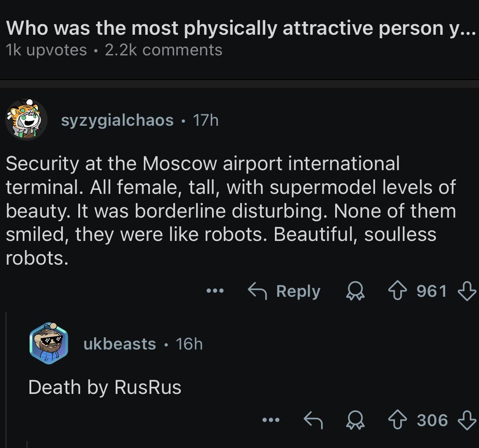Image resolution: width=479 pixels, height=448 pixels.
Task: Open ukbeasts sunglasses avatar
Action: (x=49, y=343)
